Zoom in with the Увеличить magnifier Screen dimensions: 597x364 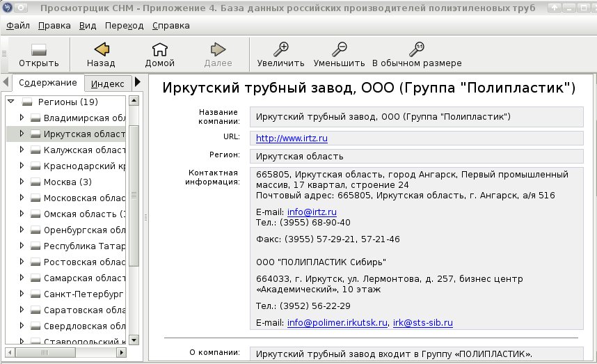(x=281, y=49)
